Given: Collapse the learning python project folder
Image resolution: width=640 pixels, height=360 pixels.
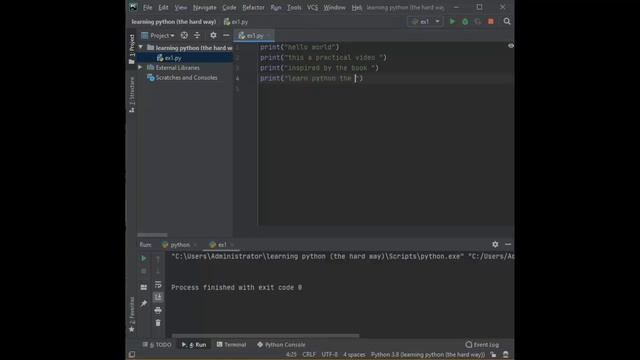Looking at the screenshot, I should (x=141, y=47).
